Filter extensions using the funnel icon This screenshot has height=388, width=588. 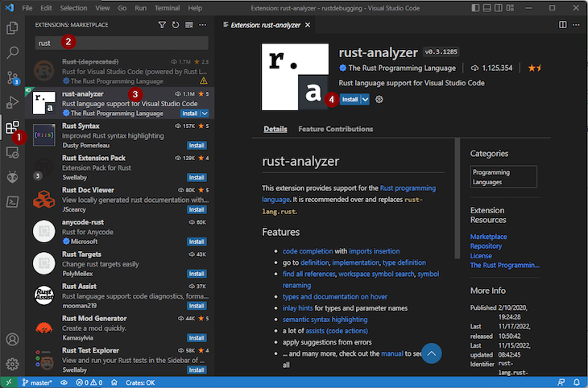[162, 25]
